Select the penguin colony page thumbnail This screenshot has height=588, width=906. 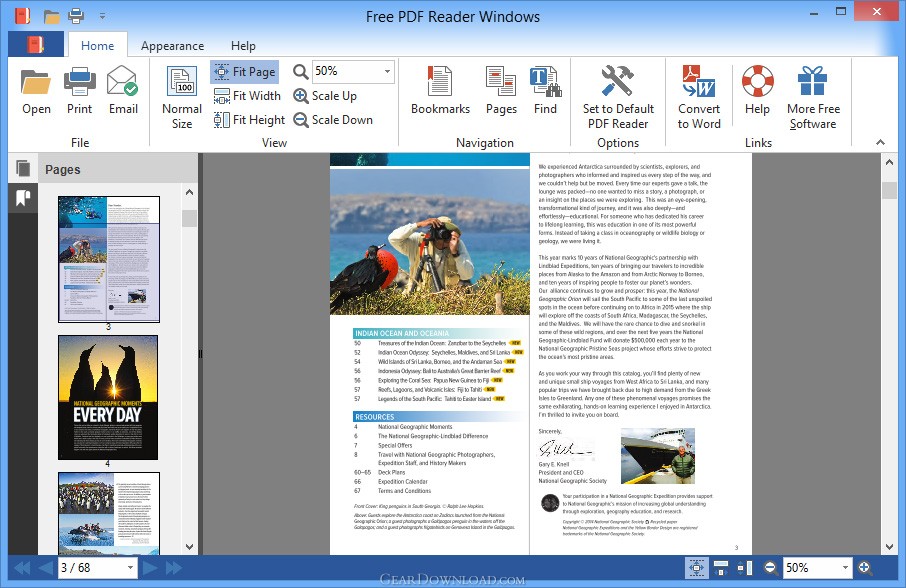click(109, 513)
